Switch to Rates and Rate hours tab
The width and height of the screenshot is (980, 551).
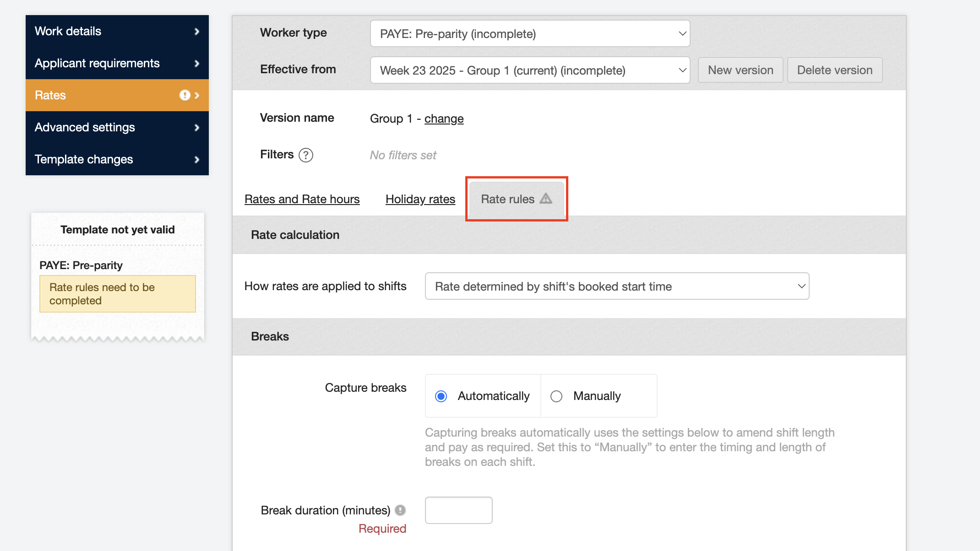(302, 199)
